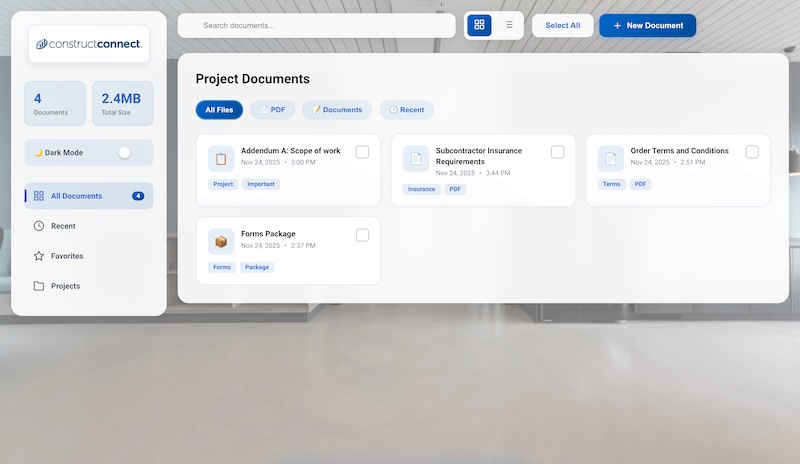Click the Select All button

563,26
